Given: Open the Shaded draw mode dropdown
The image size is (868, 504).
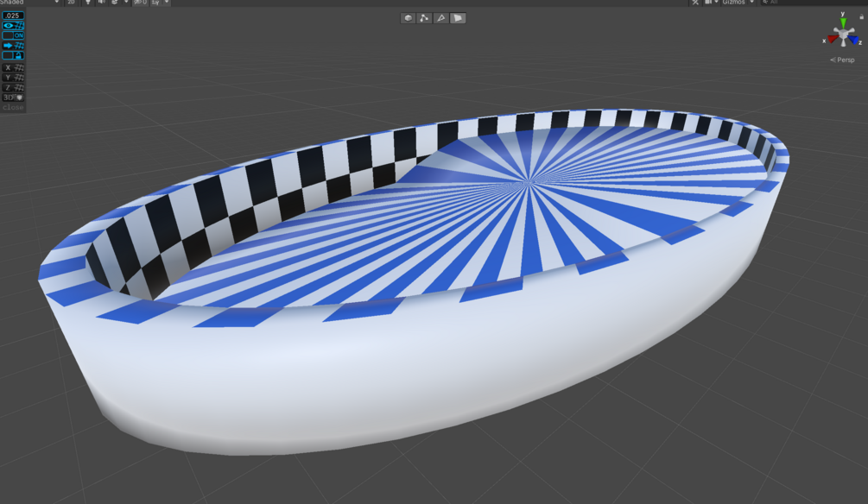Looking at the screenshot, I should pyautogui.click(x=30, y=3).
